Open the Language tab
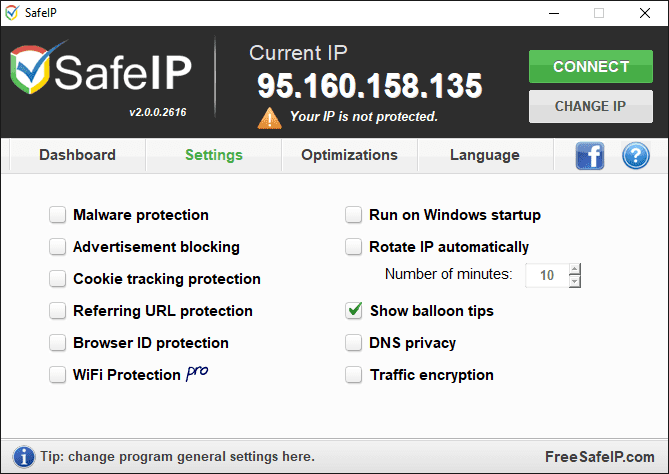The image size is (669, 474). pyautogui.click(x=484, y=155)
